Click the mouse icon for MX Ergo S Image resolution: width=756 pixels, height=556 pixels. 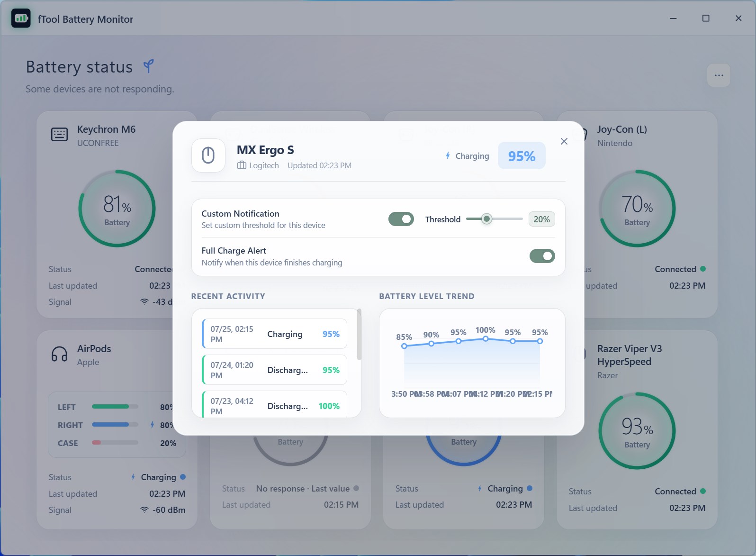(x=208, y=155)
